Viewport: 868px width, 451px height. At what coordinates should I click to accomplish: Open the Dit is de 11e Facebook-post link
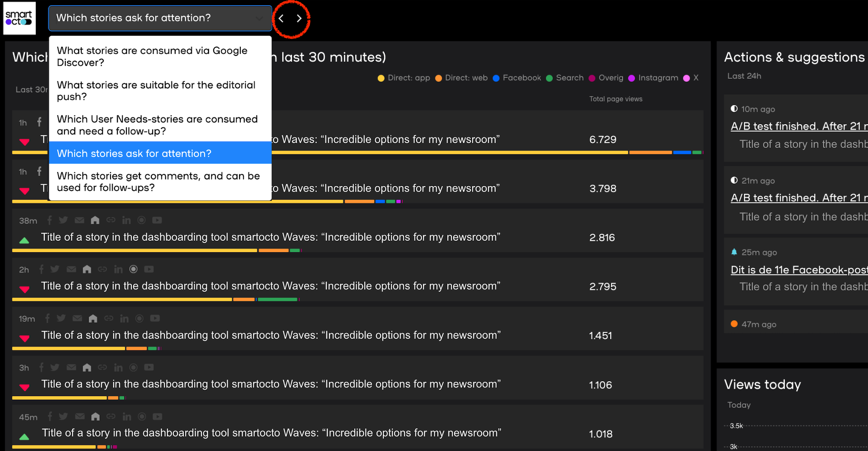pyautogui.click(x=798, y=270)
